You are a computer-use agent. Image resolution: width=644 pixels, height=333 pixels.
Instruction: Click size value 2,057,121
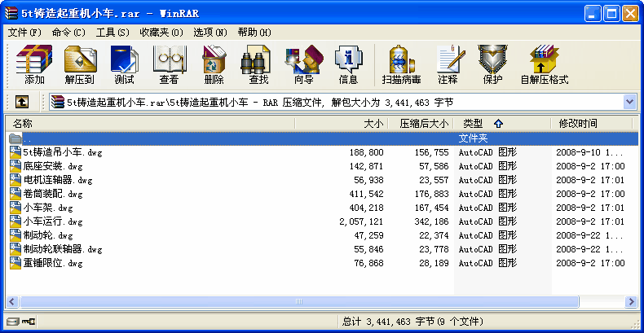pos(361,221)
